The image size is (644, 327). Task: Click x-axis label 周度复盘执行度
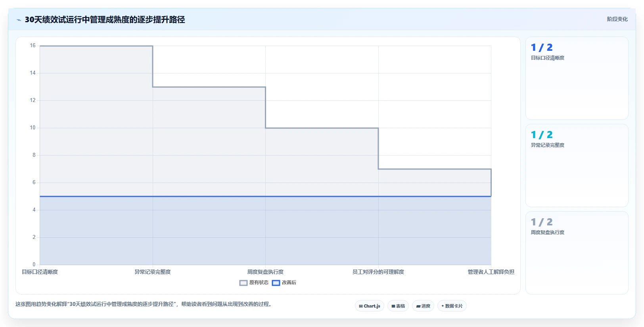pos(265,272)
